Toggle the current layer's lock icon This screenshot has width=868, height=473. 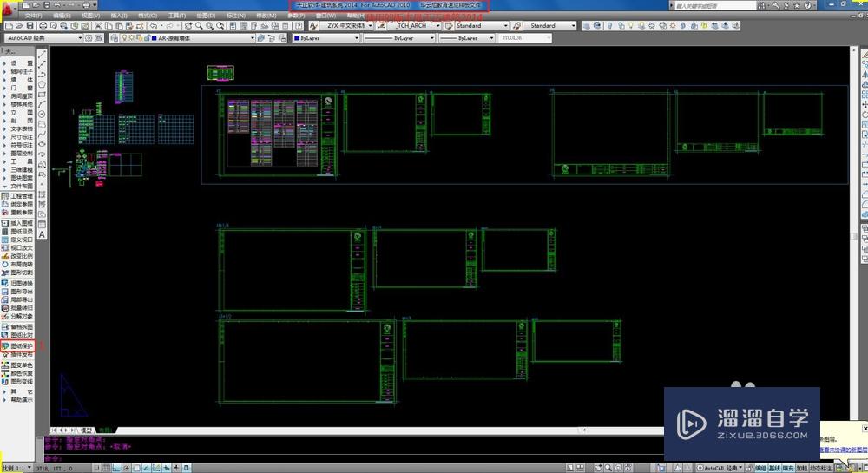coord(147,38)
